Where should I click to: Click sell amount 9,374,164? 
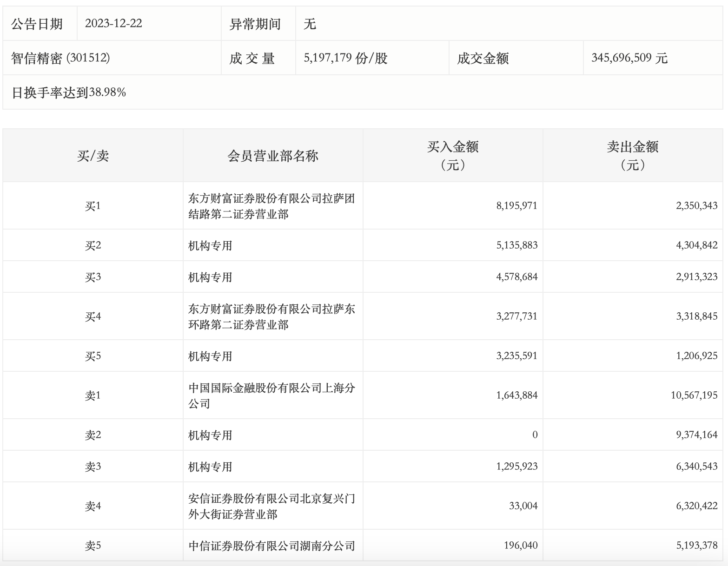pyautogui.click(x=696, y=435)
